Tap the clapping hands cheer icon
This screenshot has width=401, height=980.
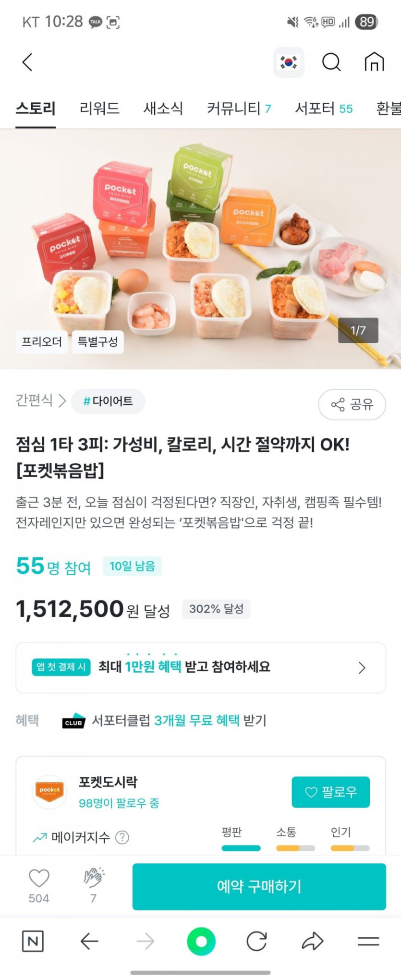pyautogui.click(x=94, y=878)
